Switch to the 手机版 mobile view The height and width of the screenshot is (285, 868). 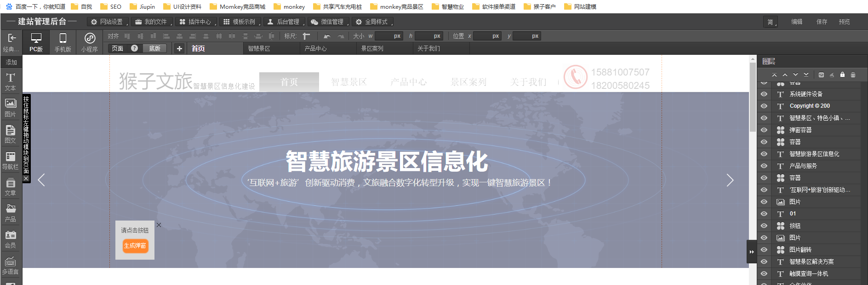point(63,42)
